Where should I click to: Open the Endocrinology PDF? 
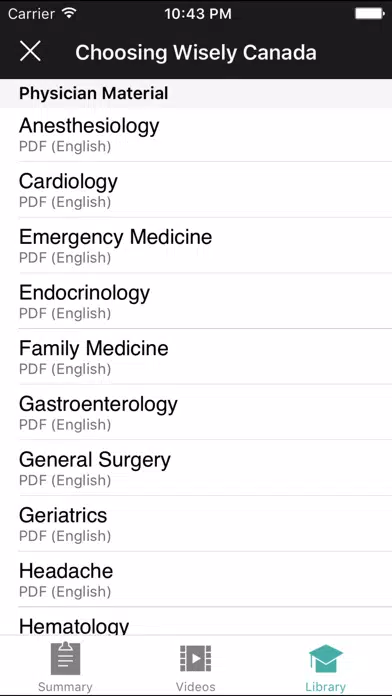[196, 301]
